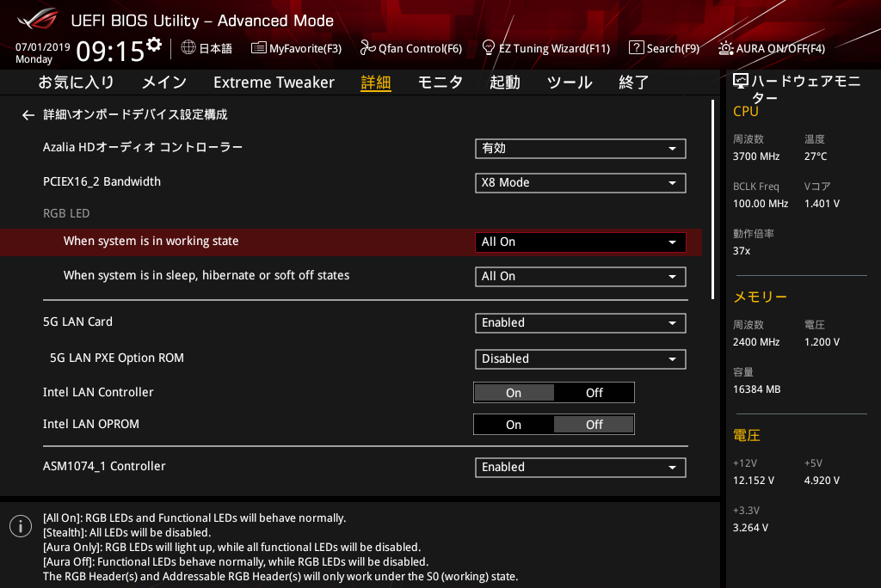Click 'RGB LED' section heading
The image size is (881, 588).
[66, 213]
